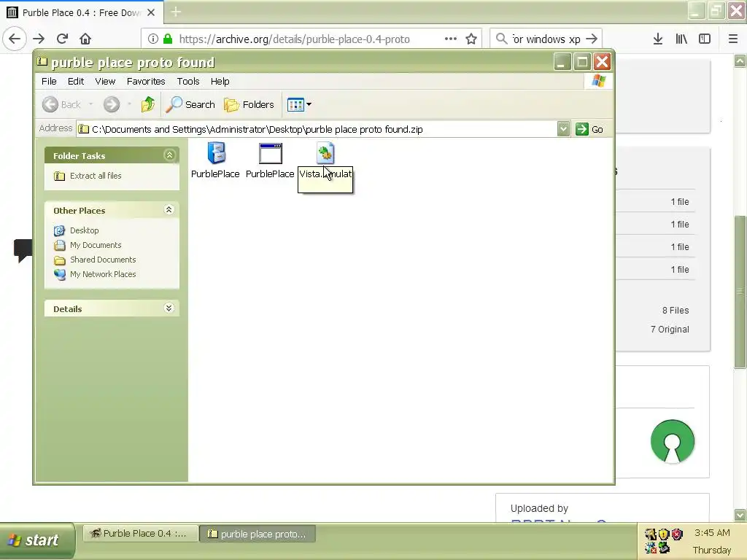Click the red shield tray icon
This screenshot has height=560, width=747.
pyautogui.click(x=677, y=534)
